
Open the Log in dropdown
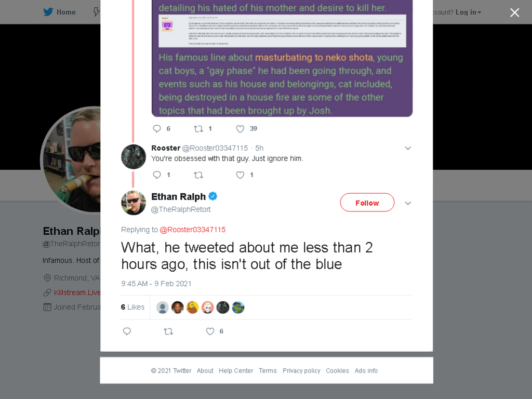tap(468, 12)
